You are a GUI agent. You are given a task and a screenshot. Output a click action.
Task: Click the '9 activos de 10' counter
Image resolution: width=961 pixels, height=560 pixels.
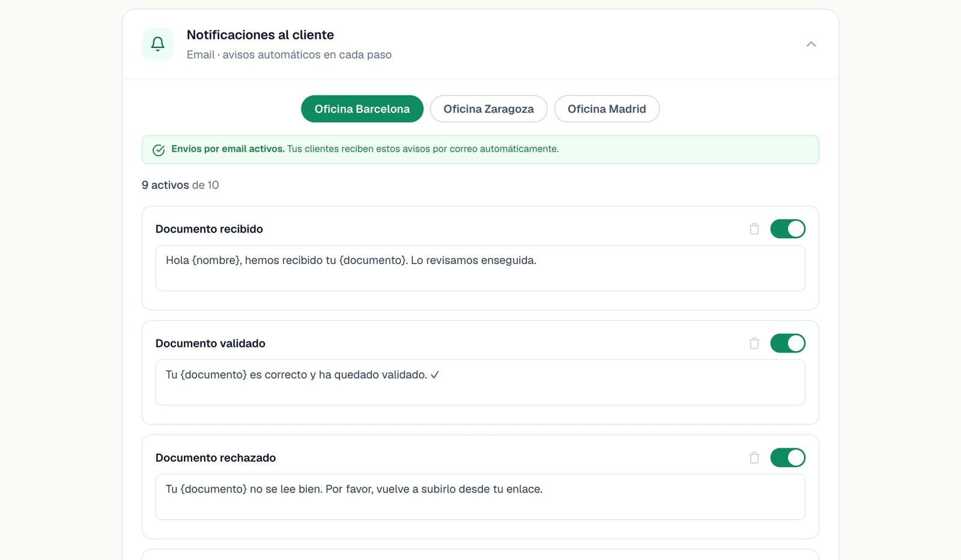point(180,185)
